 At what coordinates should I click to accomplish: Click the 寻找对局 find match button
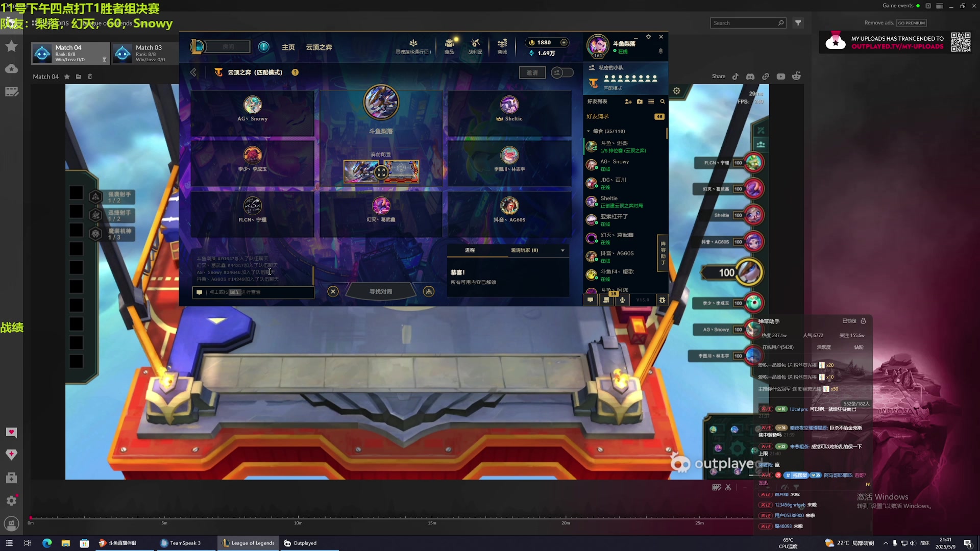coord(381,291)
